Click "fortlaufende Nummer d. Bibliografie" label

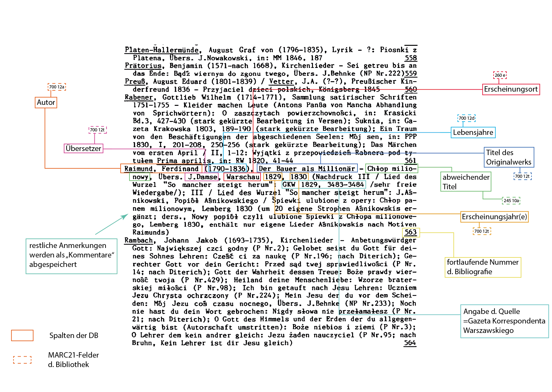coord(483,267)
